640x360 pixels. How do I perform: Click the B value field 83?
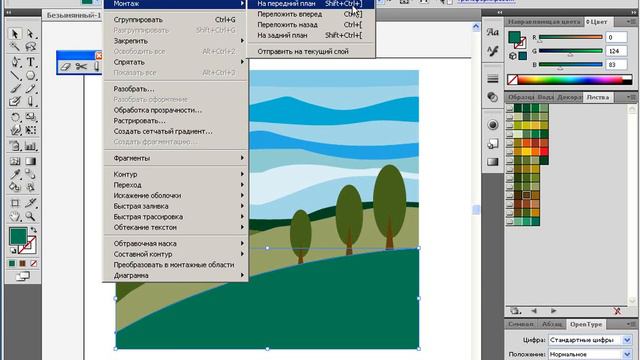click(x=616, y=64)
